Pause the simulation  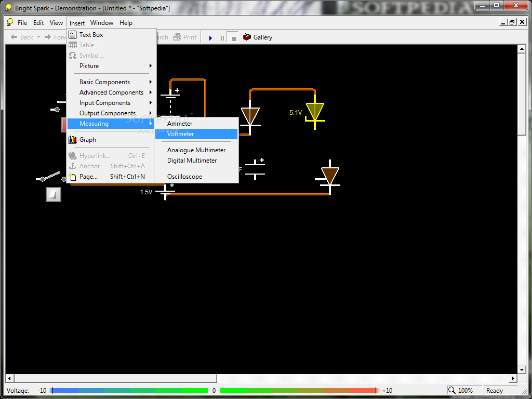222,38
